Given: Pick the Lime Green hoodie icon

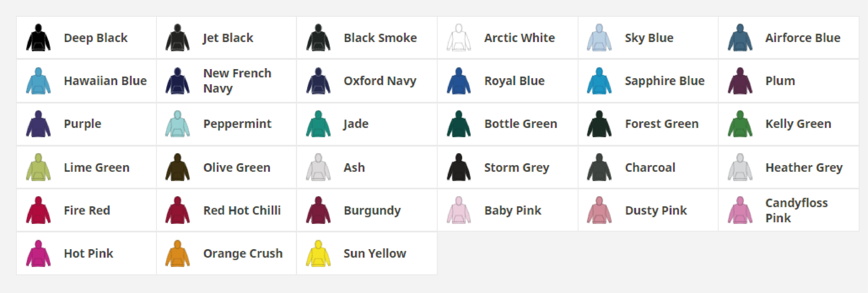Looking at the screenshot, I should [38, 167].
